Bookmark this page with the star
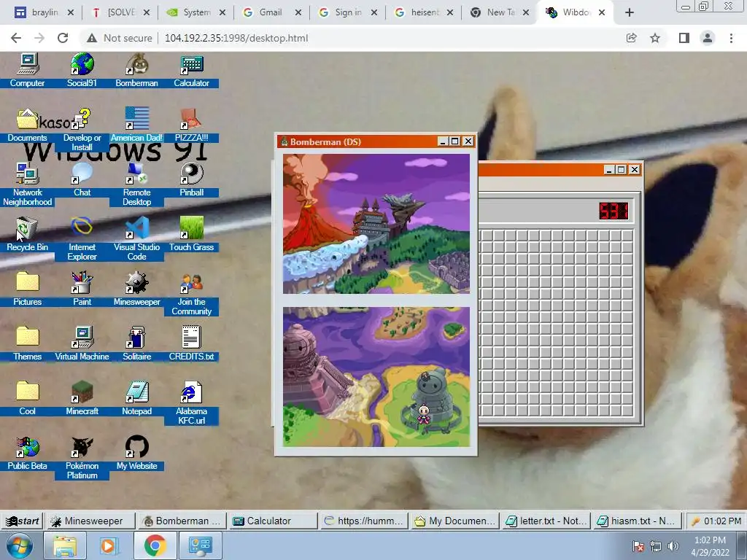Image resolution: width=747 pixels, height=560 pixels. [655, 38]
